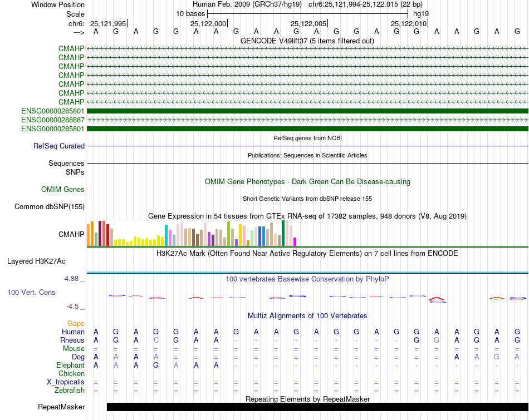Screen dimensions: 529x420
Task: Click the ---> base sequence direction label
Action: coord(79,32)
